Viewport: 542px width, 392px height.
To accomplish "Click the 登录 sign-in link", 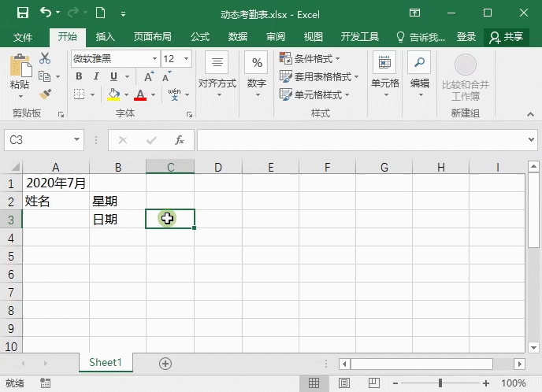I will [x=466, y=37].
